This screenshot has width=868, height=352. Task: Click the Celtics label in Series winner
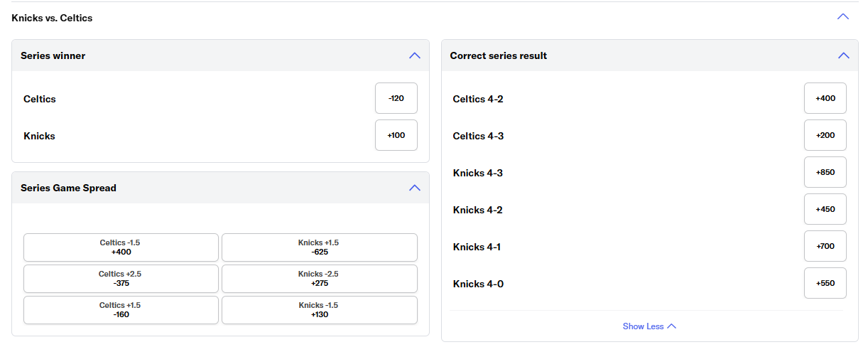coord(40,99)
